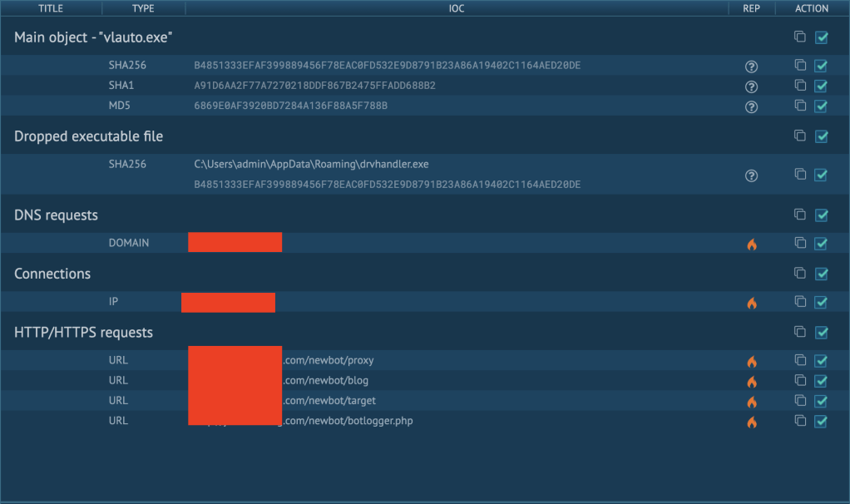This screenshot has width=850, height=504.
Task: Toggle the Connections section checkbox
Action: tap(822, 274)
